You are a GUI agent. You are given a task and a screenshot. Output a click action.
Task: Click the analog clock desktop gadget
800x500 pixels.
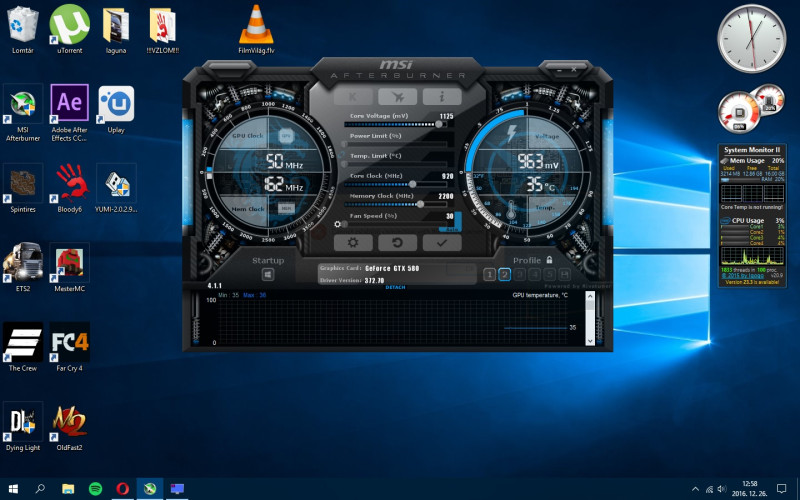pyautogui.click(x=751, y=39)
